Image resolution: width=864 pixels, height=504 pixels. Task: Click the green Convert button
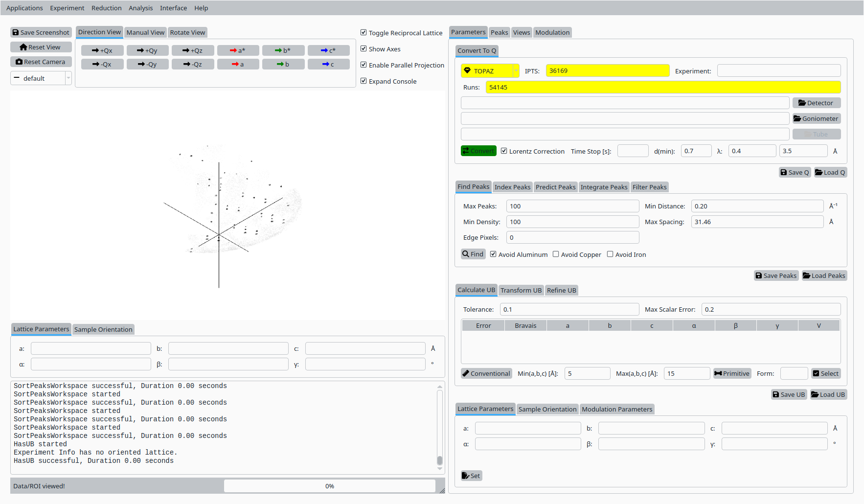click(x=478, y=151)
